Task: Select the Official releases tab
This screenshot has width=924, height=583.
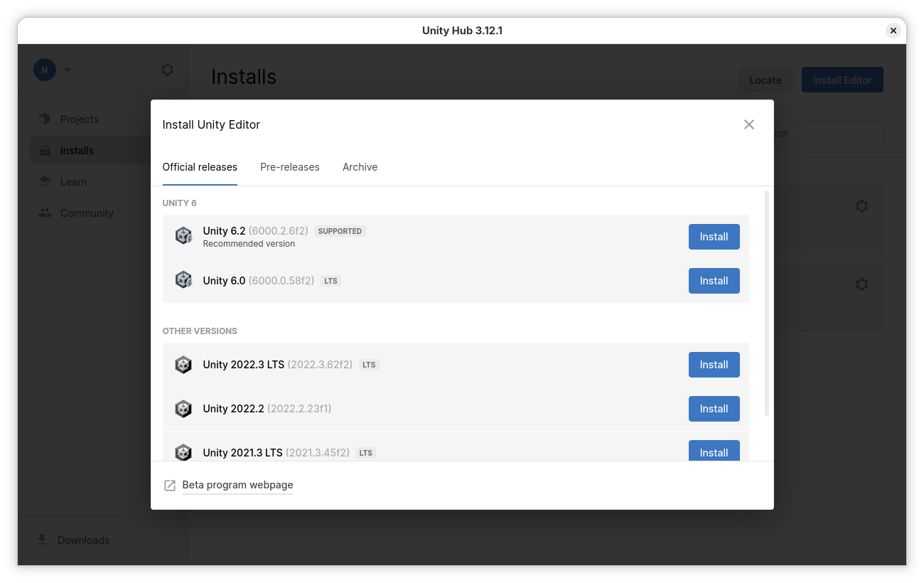Action: click(200, 167)
